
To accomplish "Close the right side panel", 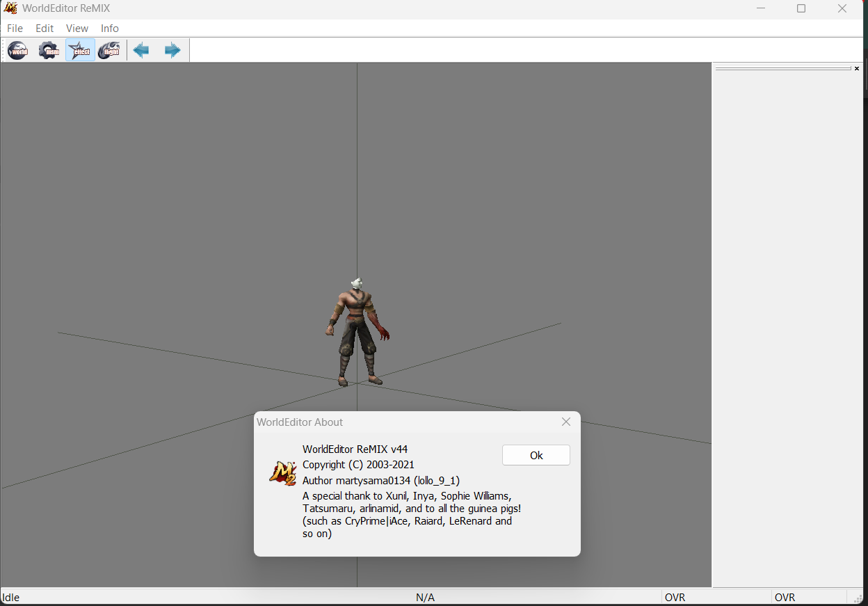I will point(856,68).
